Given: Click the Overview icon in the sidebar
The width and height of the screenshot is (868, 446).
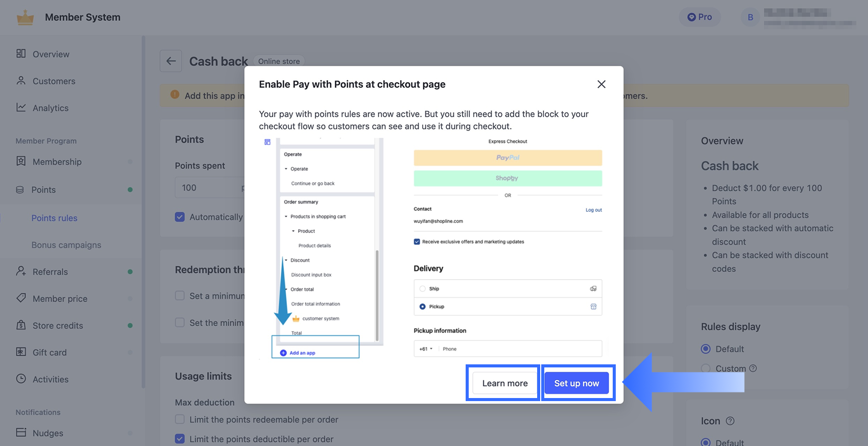Looking at the screenshot, I should tap(21, 54).
